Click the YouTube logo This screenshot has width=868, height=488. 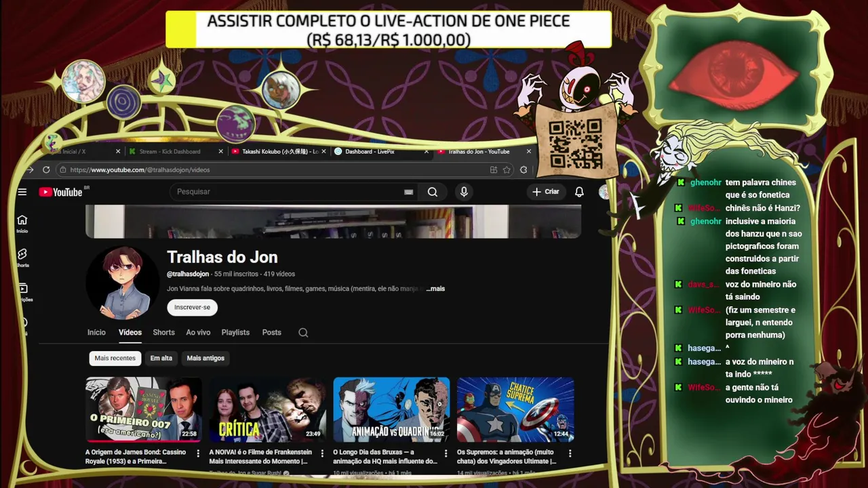pyautogui.click(x=61, y=192)
